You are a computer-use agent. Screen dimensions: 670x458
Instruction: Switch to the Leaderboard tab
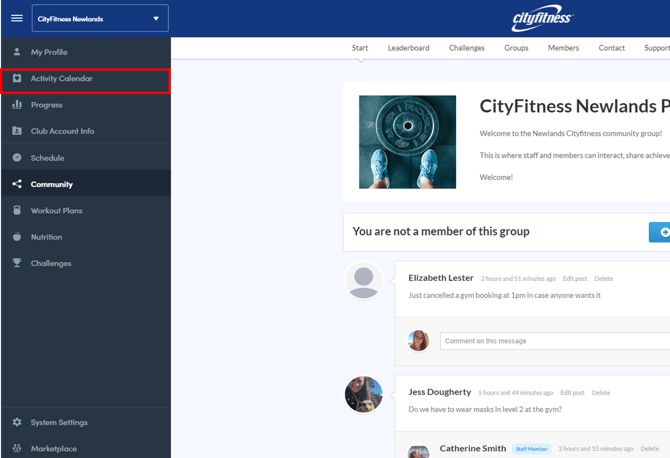pyautogui.click(x=408, y=48)
